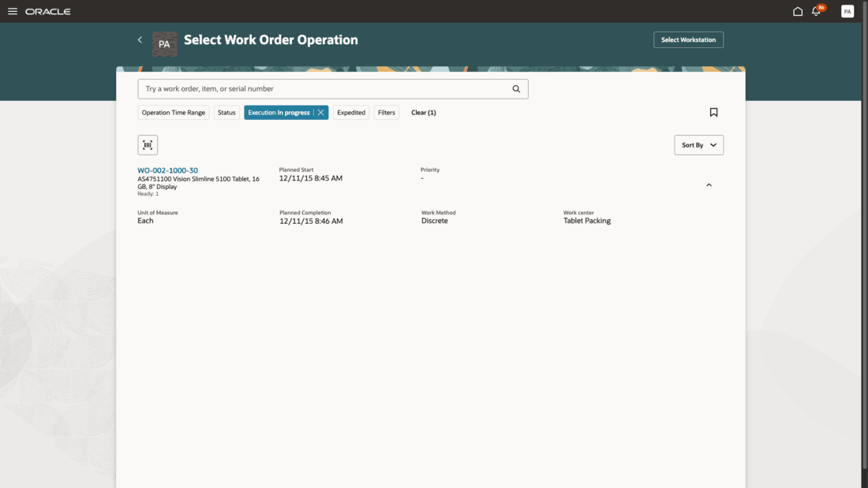The image size is (868, 488).
Task: Click Clear (1) to reset filters
Action: coord(424,112)
